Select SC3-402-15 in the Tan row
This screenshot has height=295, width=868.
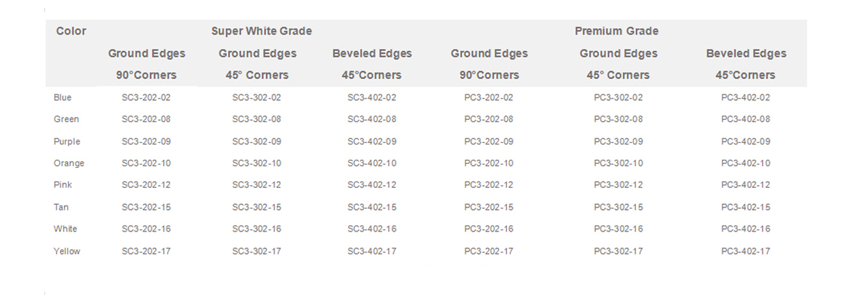371,208
